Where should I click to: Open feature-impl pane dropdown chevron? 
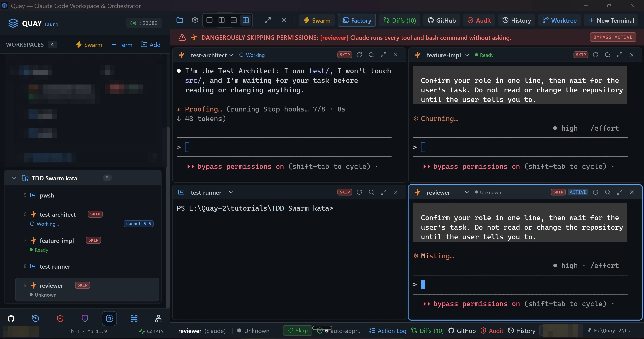(467, 55)
